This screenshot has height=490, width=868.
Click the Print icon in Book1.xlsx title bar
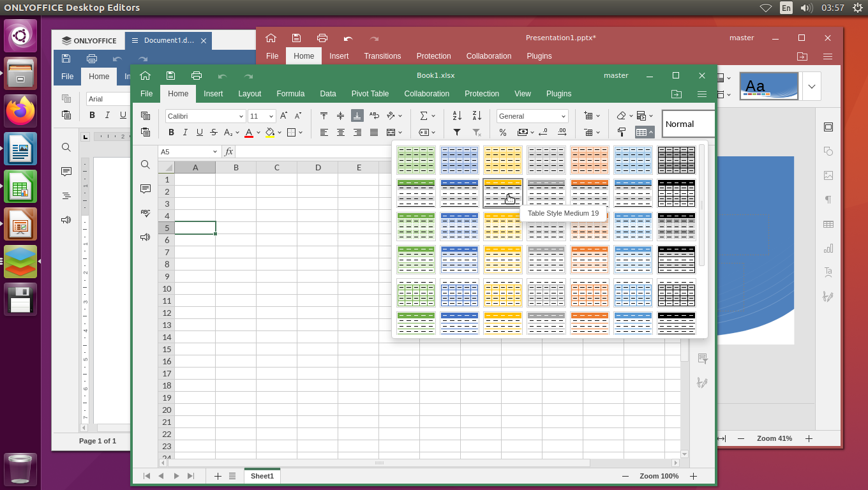pos(197,75)
